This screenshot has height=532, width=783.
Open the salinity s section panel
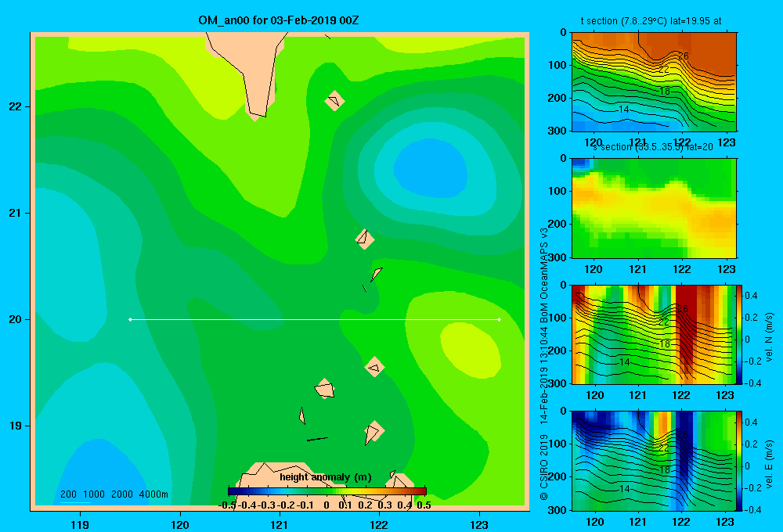[654, 208]
